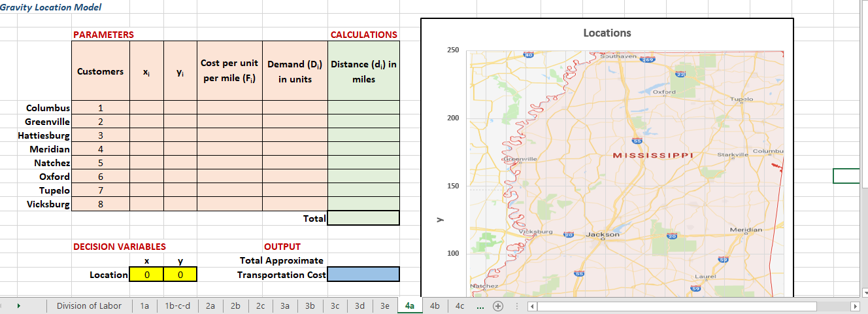Click the Meridian row label
Screen dimensions: 868x314
(x=50, y=149)
